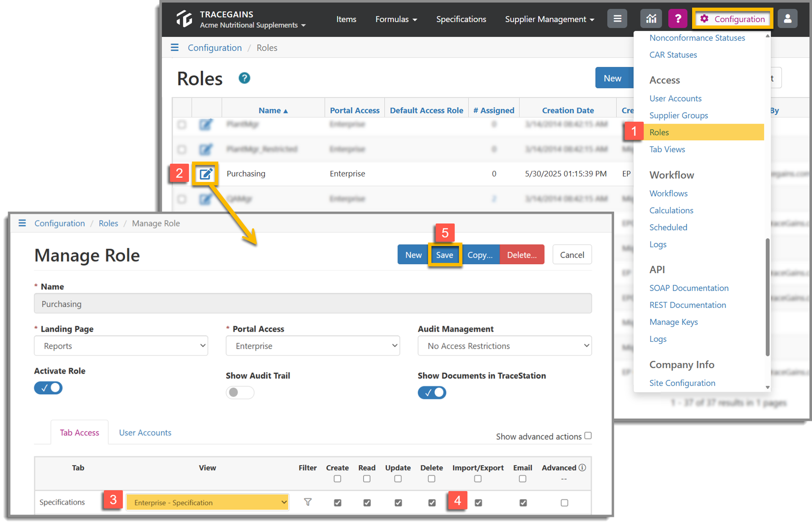
Task: Open Supplier Groups link
Action: coord(678,115)
